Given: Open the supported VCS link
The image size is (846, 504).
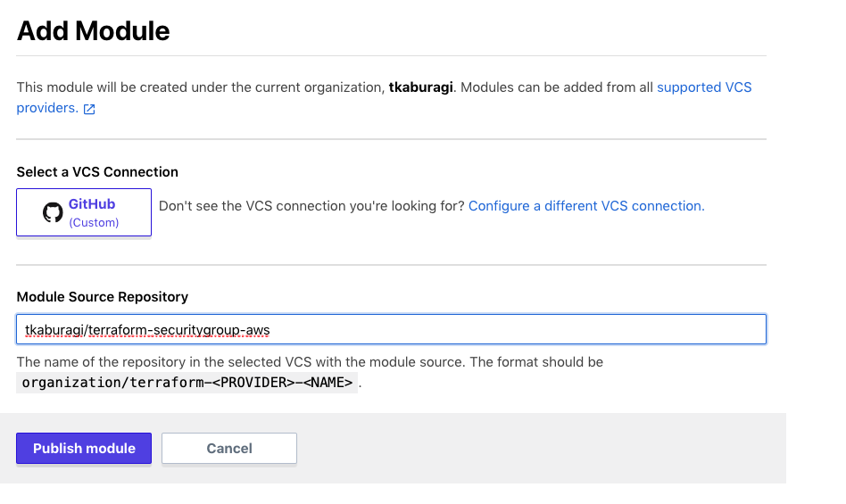Looking at the screenshot, I should point(703,87).
